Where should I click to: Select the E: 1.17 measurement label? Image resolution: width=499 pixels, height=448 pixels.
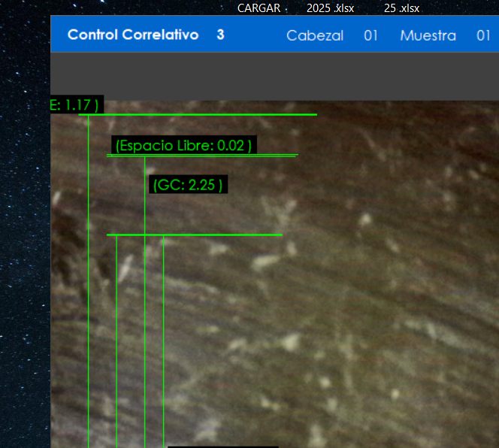click(x=74, y=105)
